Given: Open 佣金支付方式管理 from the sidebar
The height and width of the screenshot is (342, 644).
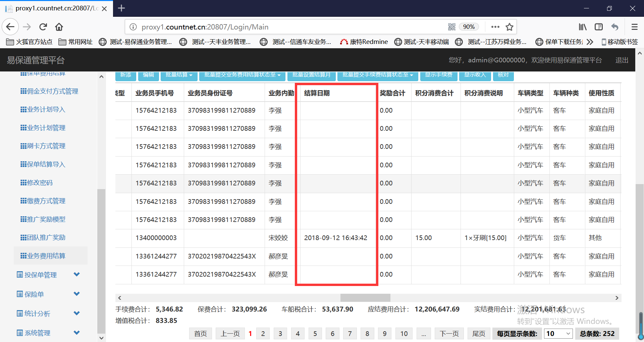Looking at the screenshot, I should coord(53,91).
